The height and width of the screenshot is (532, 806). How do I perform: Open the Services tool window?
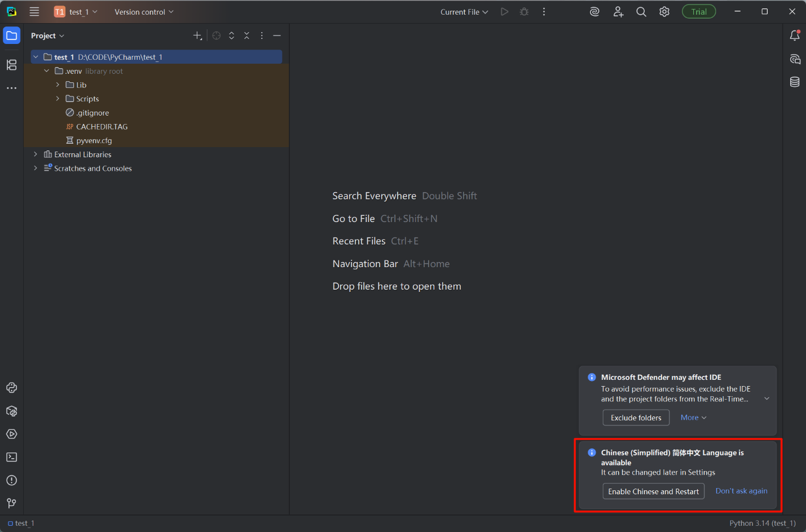tap(12, 434)
